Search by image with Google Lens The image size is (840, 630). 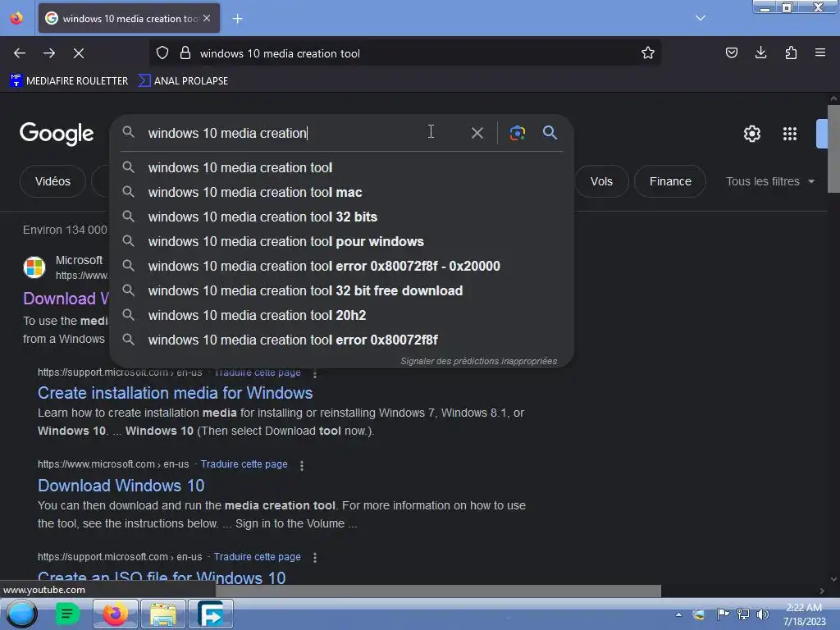(x=517, y=133)
